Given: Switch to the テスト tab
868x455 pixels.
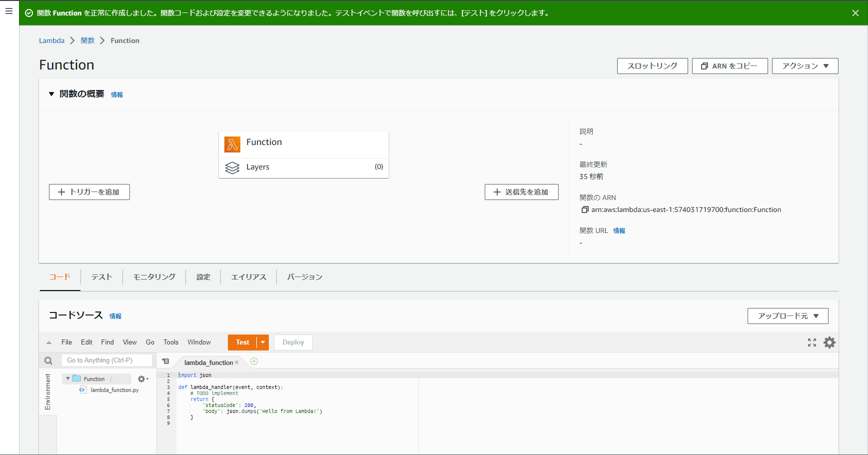Looking at the screenshot, I should point(102,277).
